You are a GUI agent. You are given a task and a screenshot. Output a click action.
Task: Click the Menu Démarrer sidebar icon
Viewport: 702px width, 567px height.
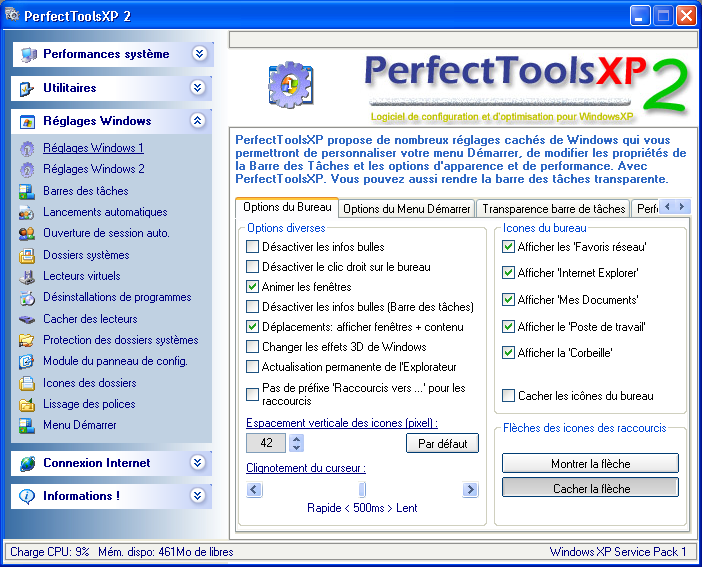tap(27, 425)
